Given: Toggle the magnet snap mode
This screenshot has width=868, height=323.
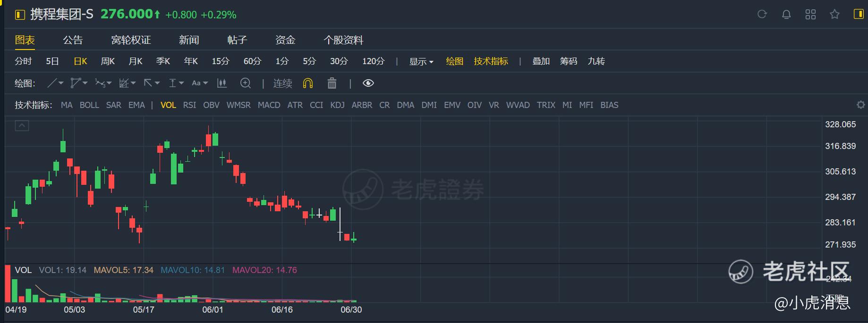Looking at the screenshot, I should tap(308, 83).
